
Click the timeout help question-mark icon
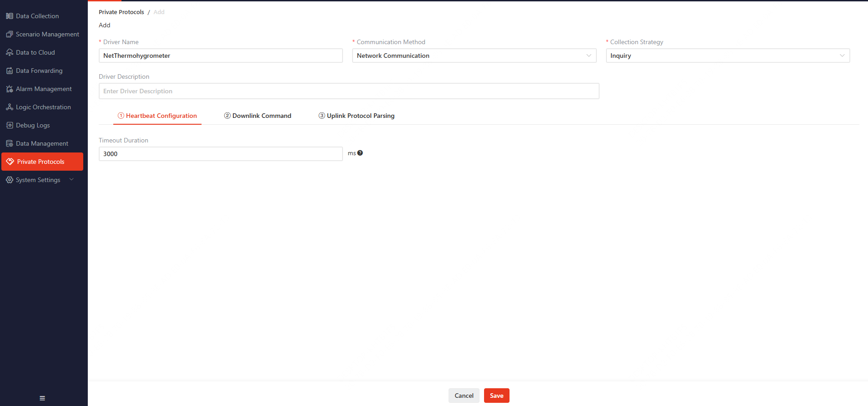pos(360,153)
